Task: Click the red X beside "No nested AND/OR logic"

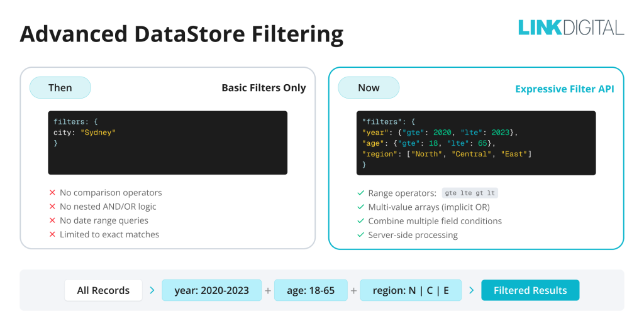Action: 52,207
